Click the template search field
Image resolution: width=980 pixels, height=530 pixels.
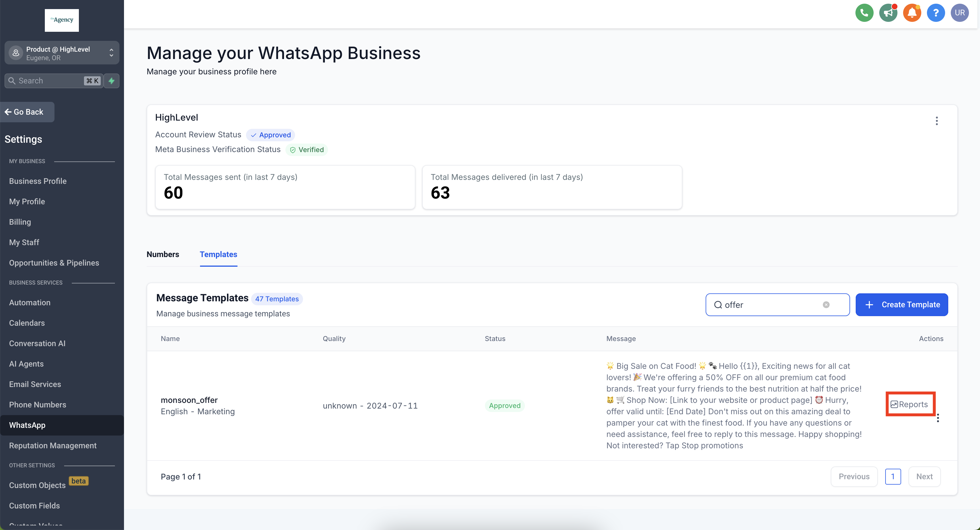pyautogui.click(x=772, y=305)
